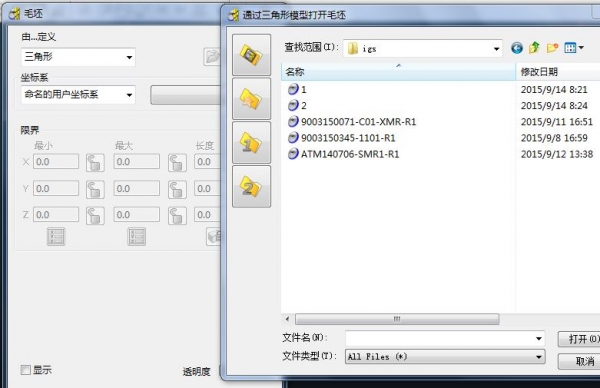Open the 文件类型 All Files dropdown
Image resolution: width=600 pixels, height=388 pixels.
point(538,357)
